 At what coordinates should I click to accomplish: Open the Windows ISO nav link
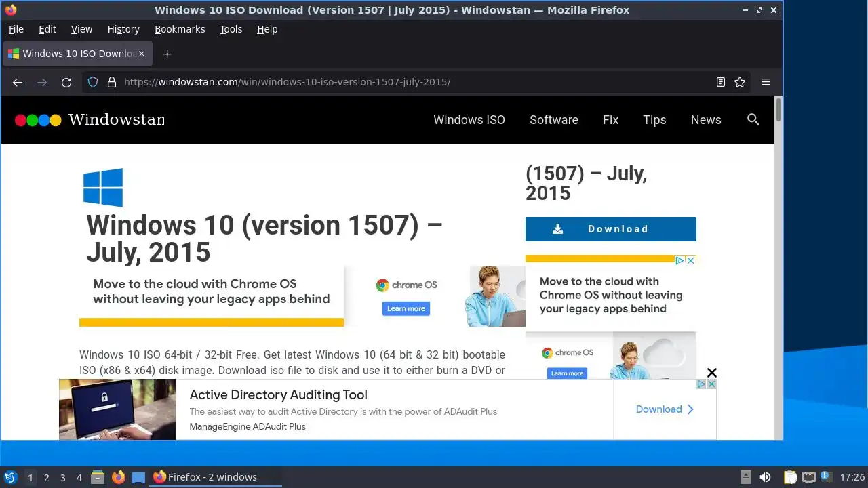pos(469,120)
